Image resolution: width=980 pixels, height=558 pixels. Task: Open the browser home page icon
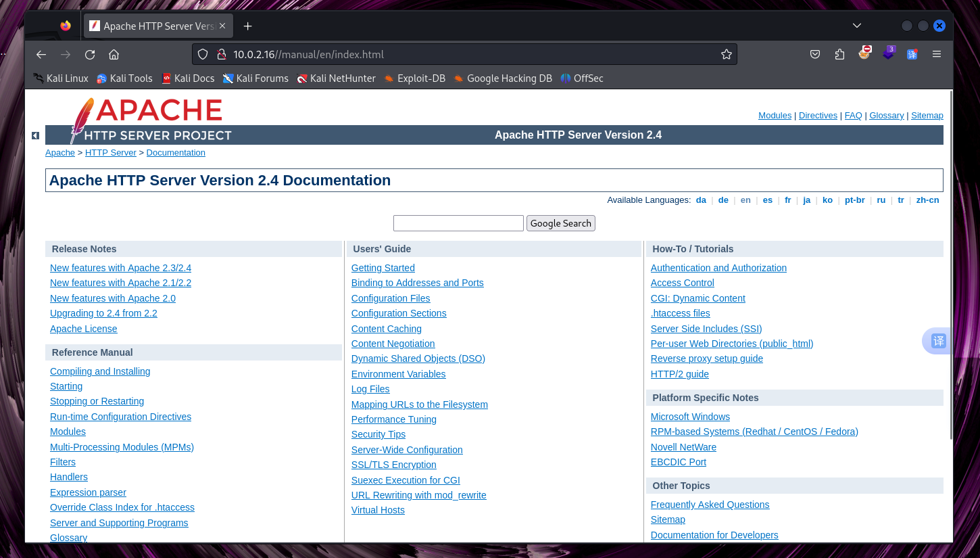pyautogui.click(x=114, y=54)
